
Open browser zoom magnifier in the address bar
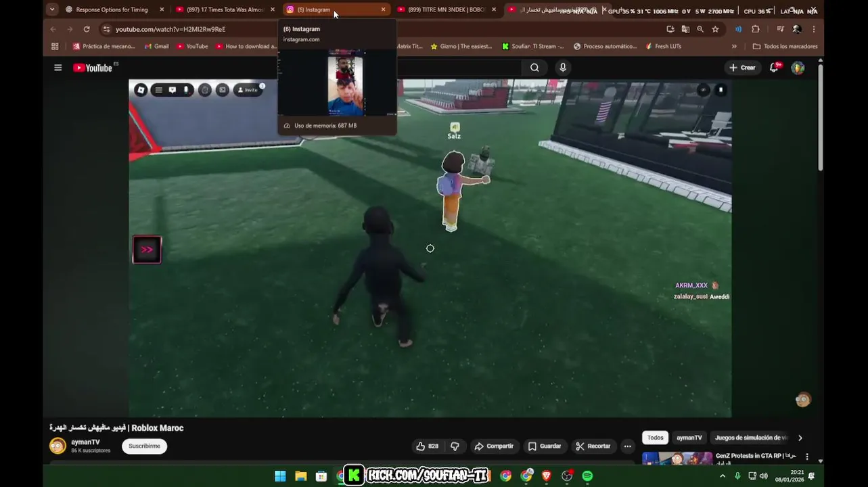[x=700, y=29]
